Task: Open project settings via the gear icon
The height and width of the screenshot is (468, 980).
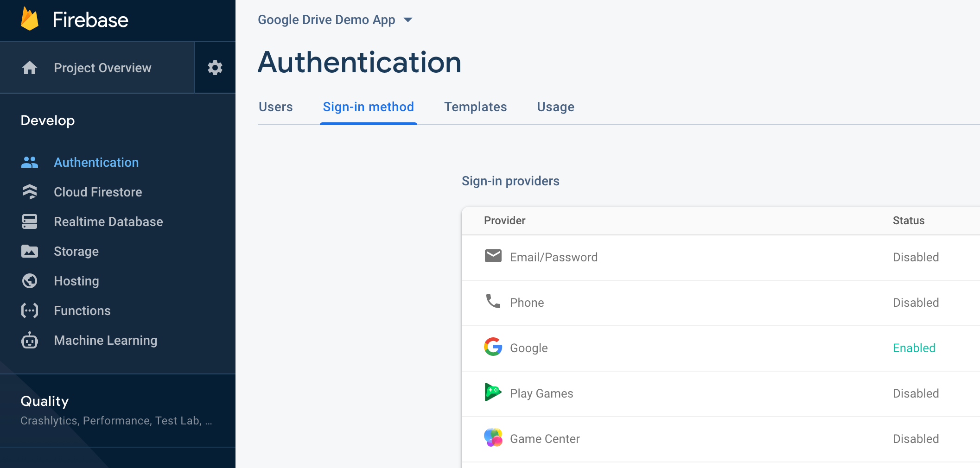Action: 215,67
